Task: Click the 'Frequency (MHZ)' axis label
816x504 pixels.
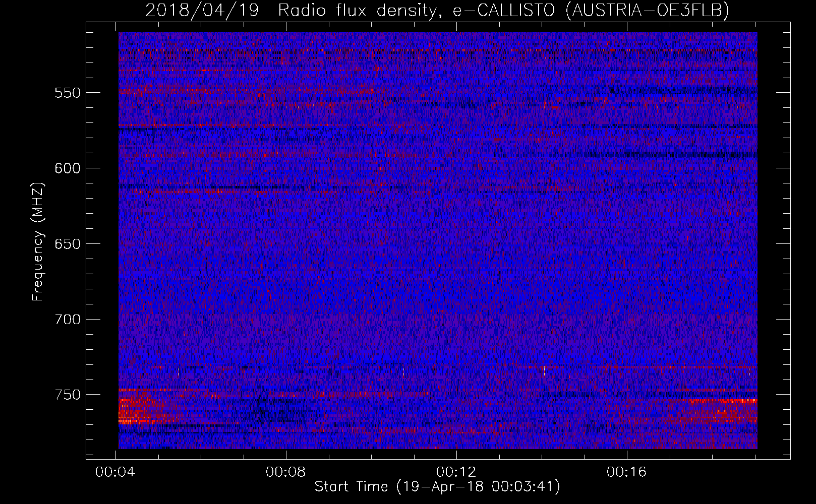Action: pyautogui.click(x=38, y=242)
